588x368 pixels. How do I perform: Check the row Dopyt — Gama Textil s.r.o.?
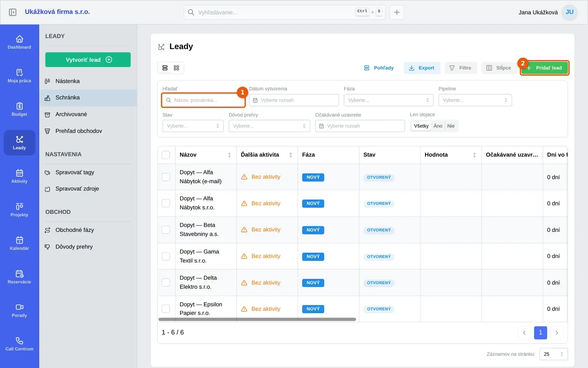click(166, 256)
